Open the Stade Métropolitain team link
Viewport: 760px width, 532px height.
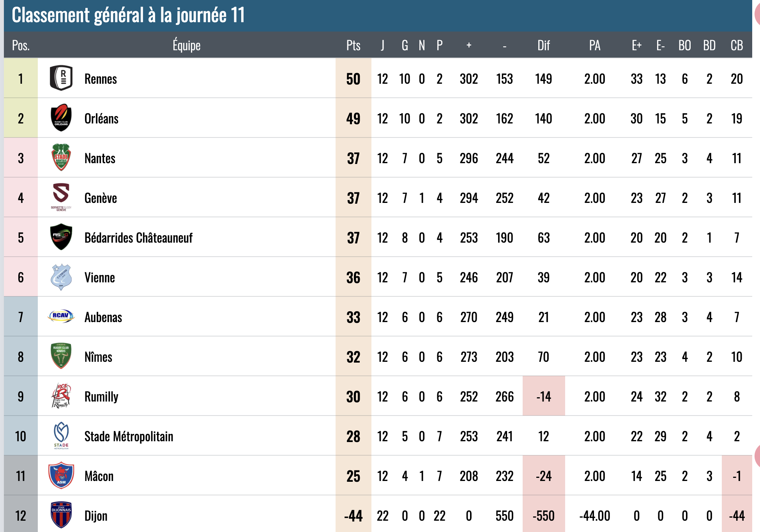tap(129, 436)
